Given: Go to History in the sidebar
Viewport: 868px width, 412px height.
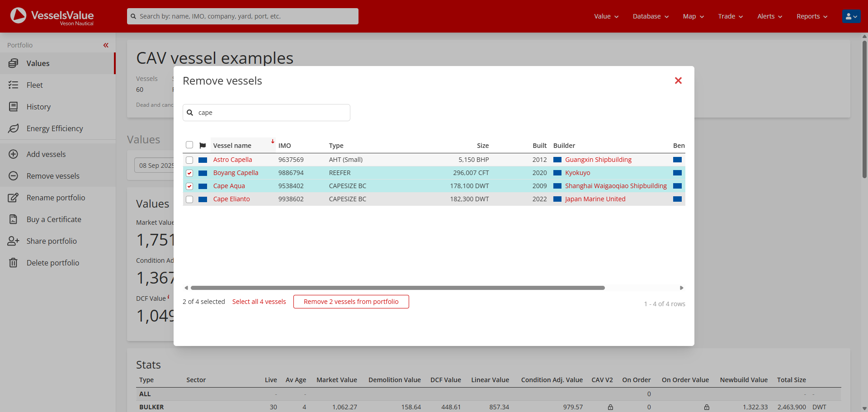Looking at the screenshot, I should (x=38, y=107).
